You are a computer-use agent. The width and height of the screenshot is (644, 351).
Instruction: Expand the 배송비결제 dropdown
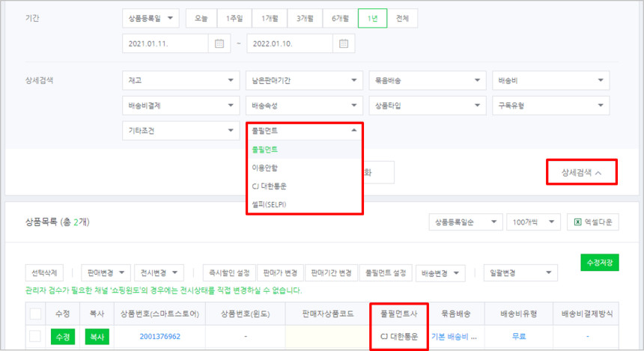pos(180,106)
